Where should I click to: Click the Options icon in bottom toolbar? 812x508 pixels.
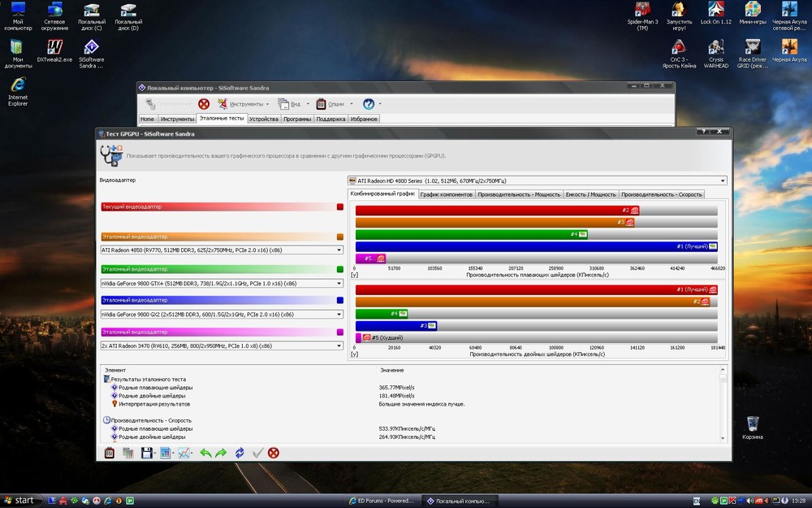point(110,453)
